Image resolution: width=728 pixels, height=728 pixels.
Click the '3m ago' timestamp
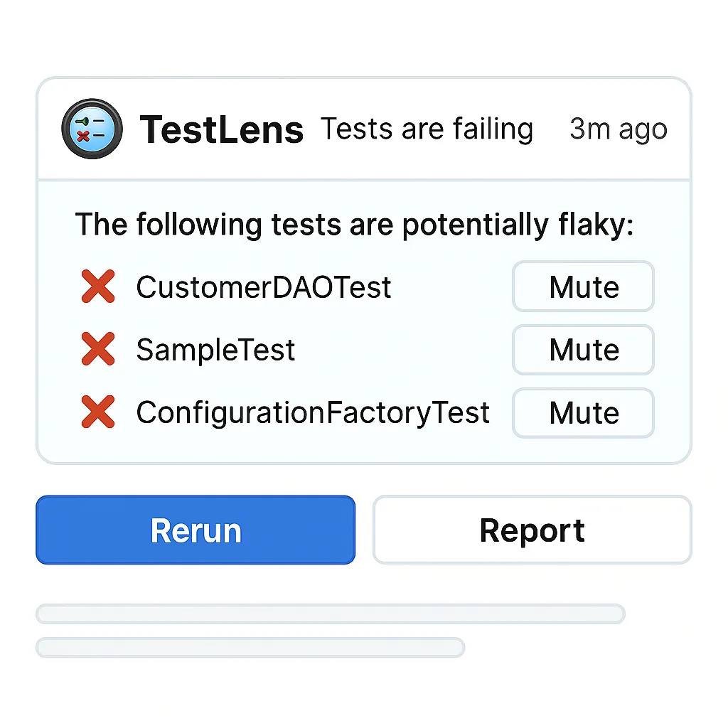(x=619, y=129)
